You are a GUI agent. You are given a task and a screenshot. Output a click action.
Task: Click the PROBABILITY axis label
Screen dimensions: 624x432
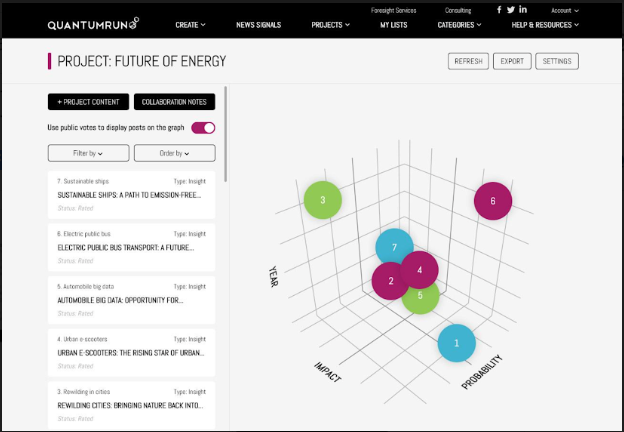coord(482,372)
